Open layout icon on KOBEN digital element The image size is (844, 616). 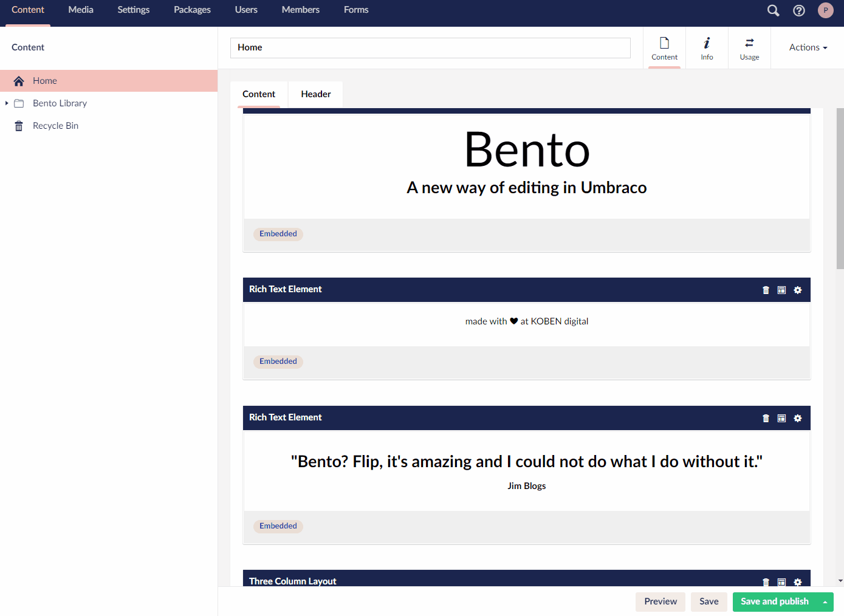pyautogui.click(x=781, y=290)
